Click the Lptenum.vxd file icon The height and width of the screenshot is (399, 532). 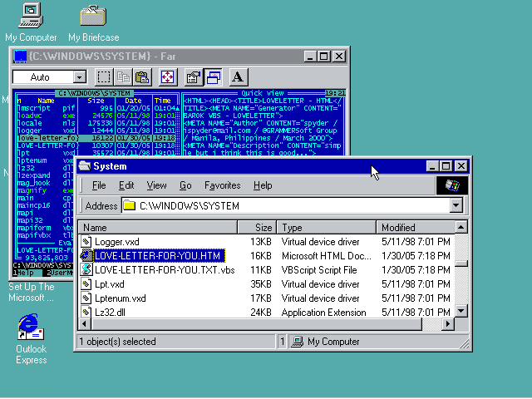86,298
